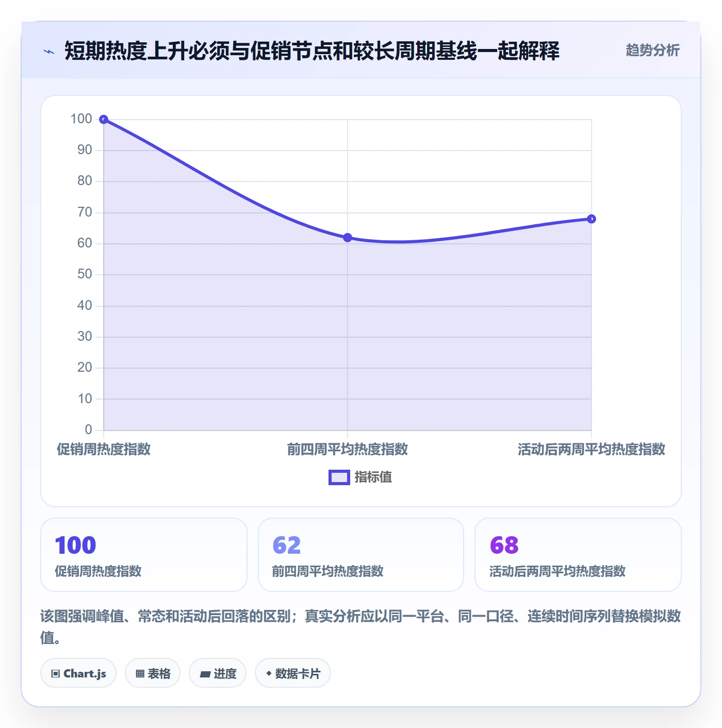Click the y-axis value 100
This screenshot has height=728, width=722.
tap(81, 119)
